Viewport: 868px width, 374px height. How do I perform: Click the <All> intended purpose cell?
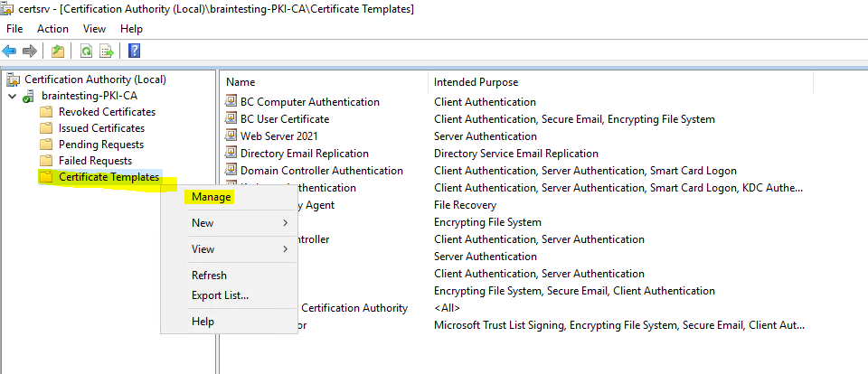click(447, 308)
